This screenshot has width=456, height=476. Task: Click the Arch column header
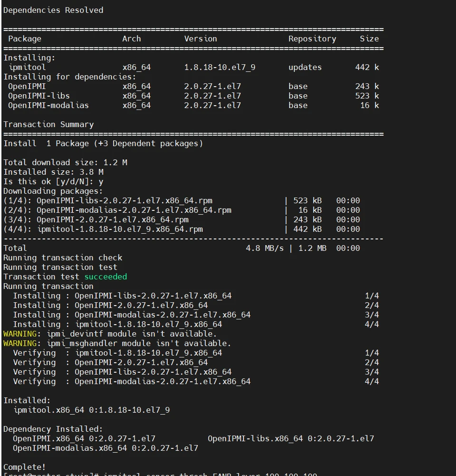pyautogui.click(x=132, y=39)
